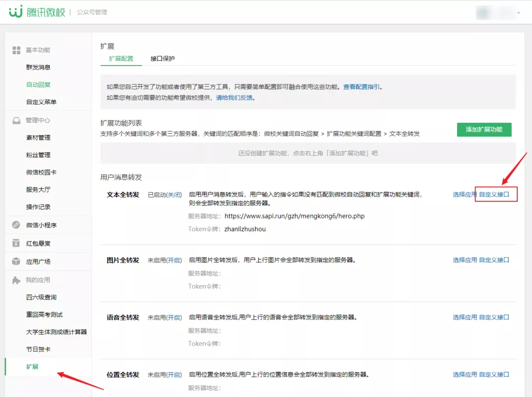
Task: Click the 管理中心 section header
Action: 38,120
